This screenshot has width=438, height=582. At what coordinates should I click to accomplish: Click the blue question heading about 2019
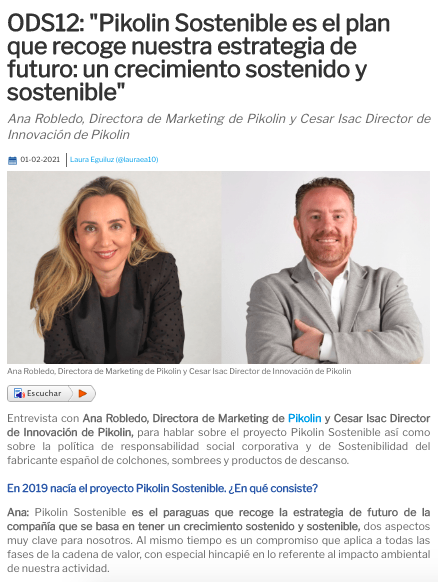click(x=162, y=488)
